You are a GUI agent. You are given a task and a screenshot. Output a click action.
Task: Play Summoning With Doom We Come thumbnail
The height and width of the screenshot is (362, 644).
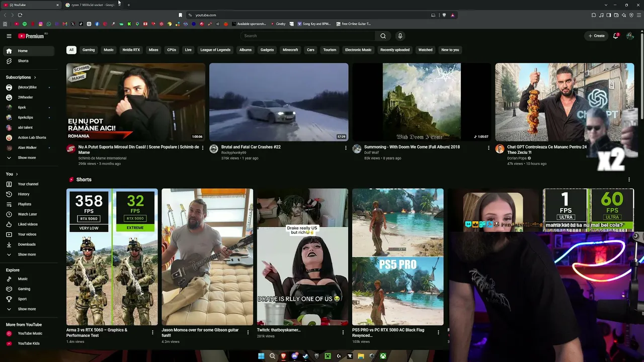(422, 102)
